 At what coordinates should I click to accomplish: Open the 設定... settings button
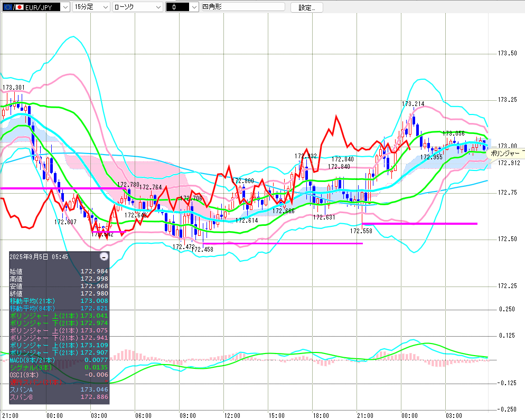(x=307, y=7)
